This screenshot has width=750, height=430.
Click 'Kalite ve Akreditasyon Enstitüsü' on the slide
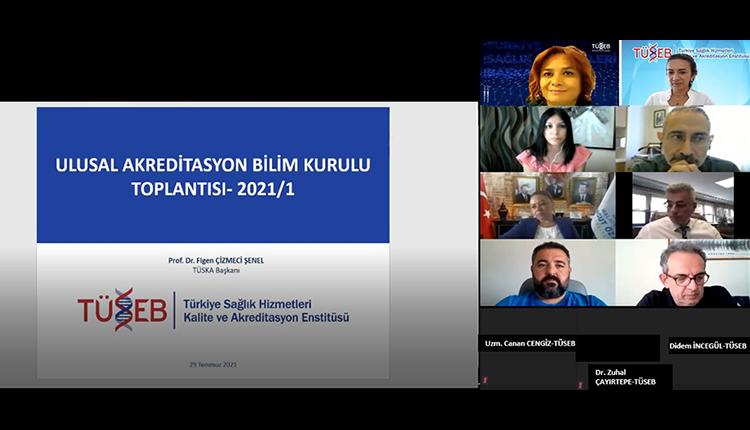[266, 318]
